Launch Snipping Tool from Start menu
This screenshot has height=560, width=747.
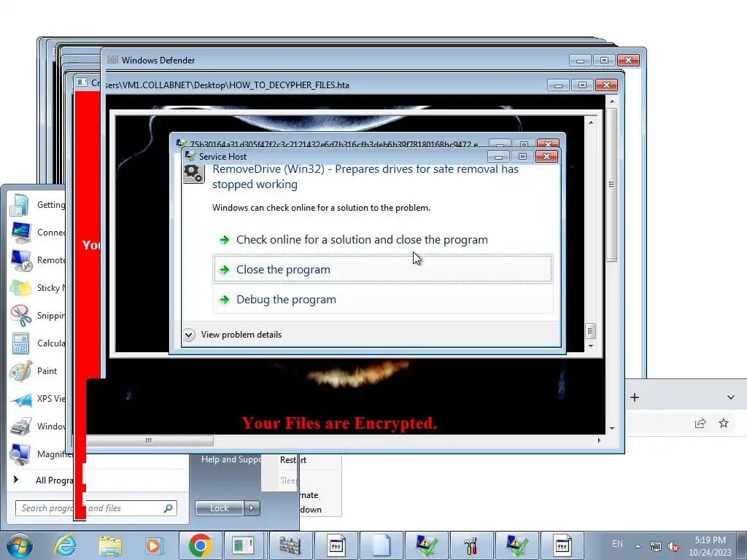pyautogui.click(x=37, y=315)
